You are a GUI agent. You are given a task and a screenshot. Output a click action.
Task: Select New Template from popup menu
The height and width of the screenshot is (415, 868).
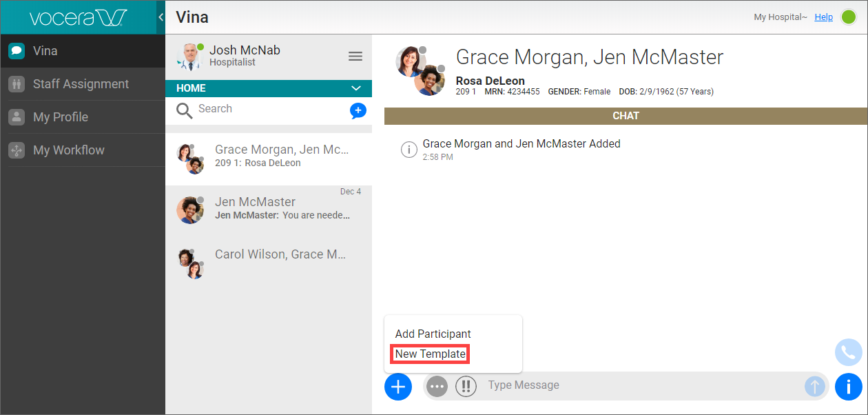coord(430,354)
